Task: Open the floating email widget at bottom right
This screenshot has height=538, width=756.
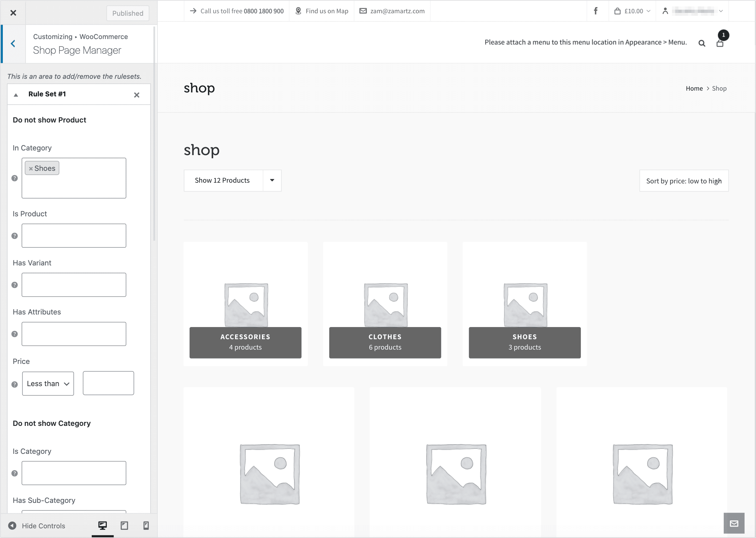Action: click(x=734, y=523)
